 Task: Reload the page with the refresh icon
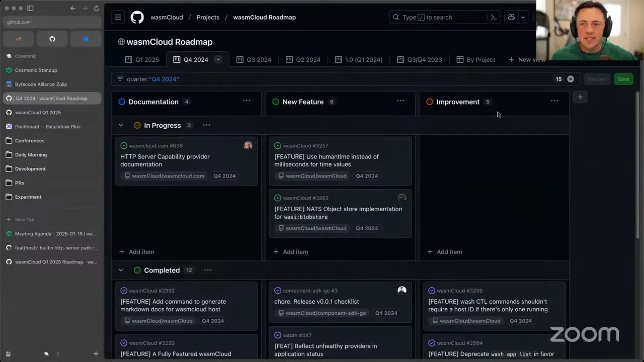click(x=96, y=8)
